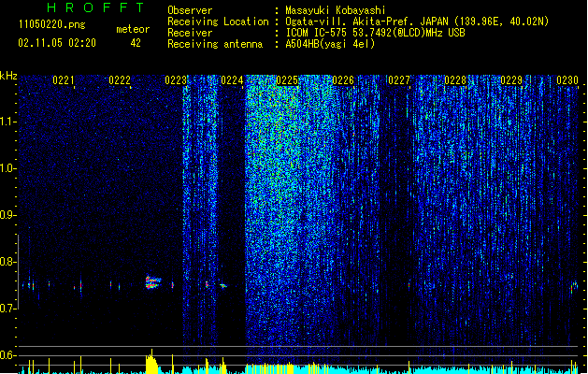
Task: Click the HROFFT title text
Action: tap(95, 7)
